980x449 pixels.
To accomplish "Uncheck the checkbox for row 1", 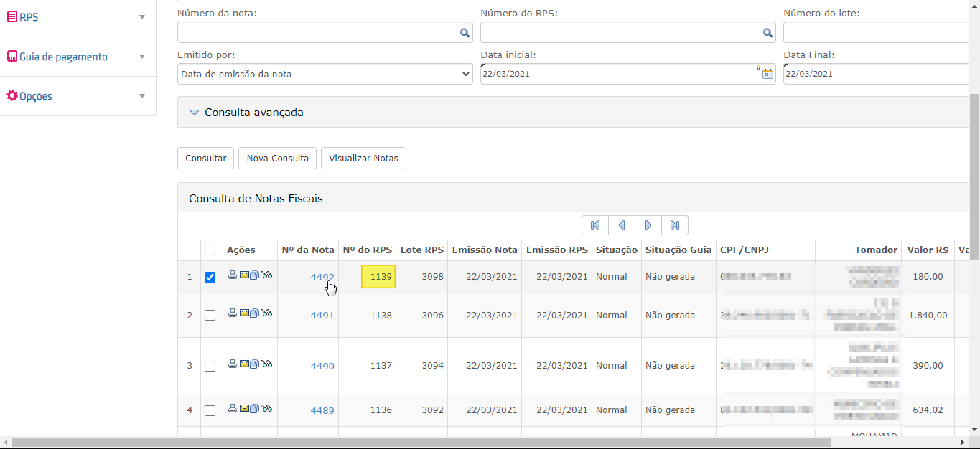I will pos(210,277).
